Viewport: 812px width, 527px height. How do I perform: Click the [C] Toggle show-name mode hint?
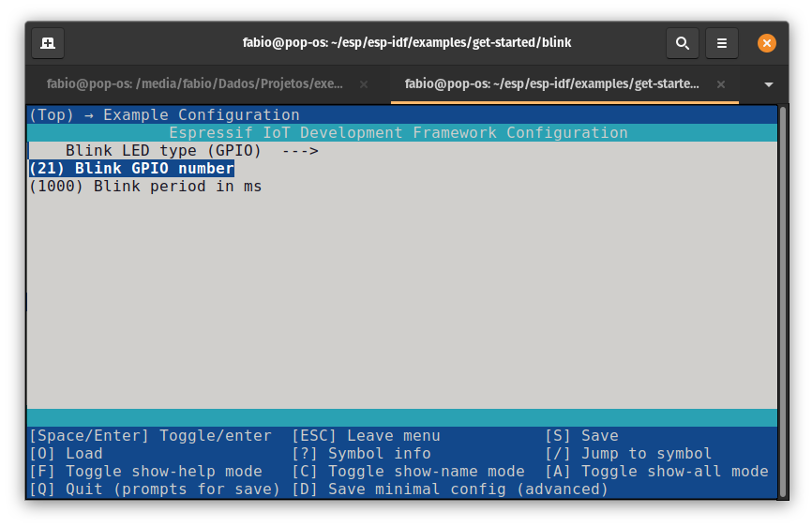tap(408, 471)
